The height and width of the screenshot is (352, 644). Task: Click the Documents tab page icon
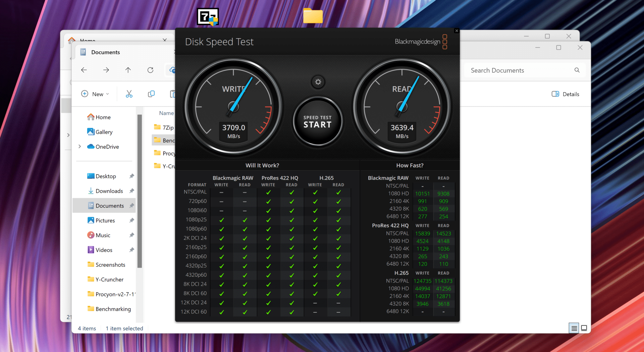coord(83,52)
